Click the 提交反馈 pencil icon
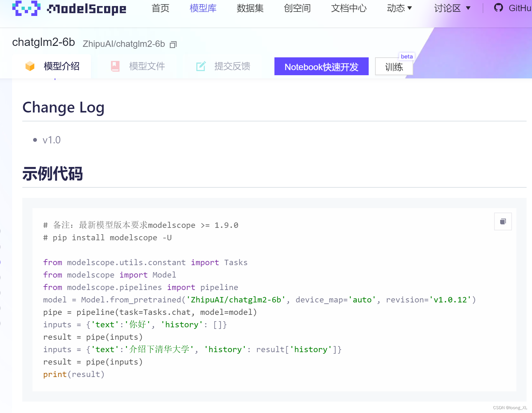Viewport: 532px width, 413px height. [201, 66]
